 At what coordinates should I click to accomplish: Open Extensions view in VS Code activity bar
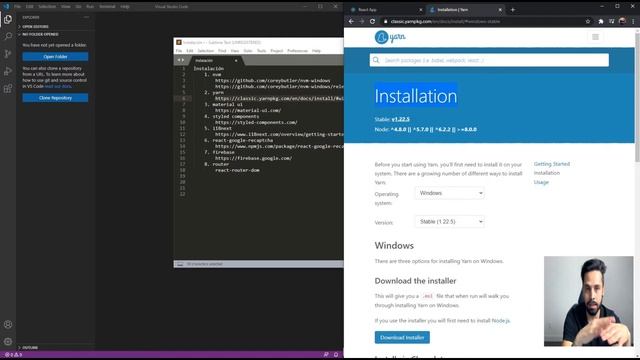[8, 89]
